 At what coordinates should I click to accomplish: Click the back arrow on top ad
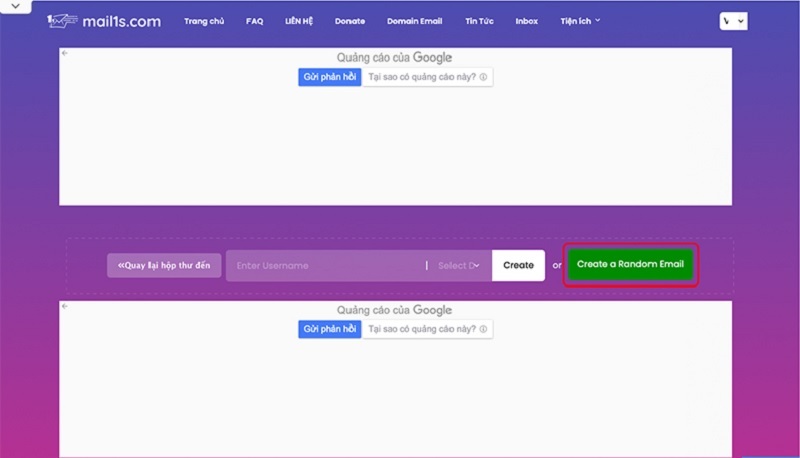pos(65,53)
